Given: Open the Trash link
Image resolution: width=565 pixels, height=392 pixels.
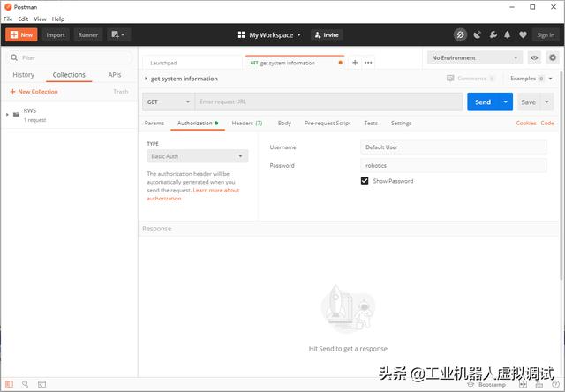Looking at the screenshot, I should click(x=121, y=92).
